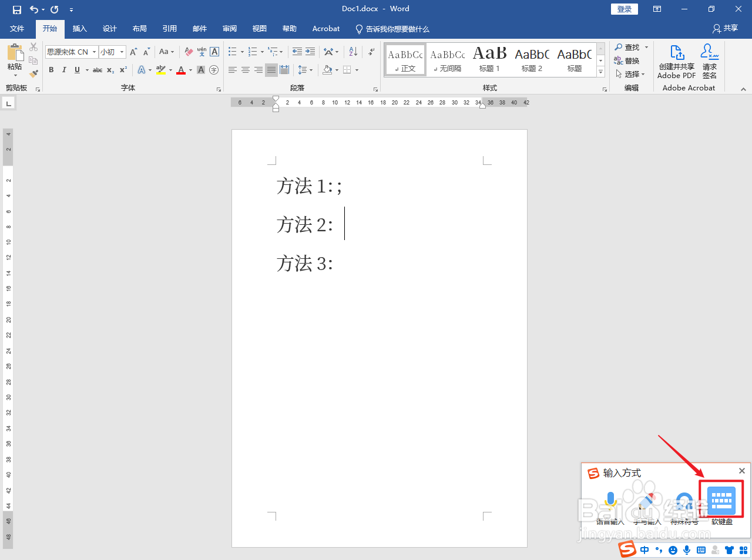Toggle italic formatting
This screenshot has height=560, width=752.
[64, 70]
